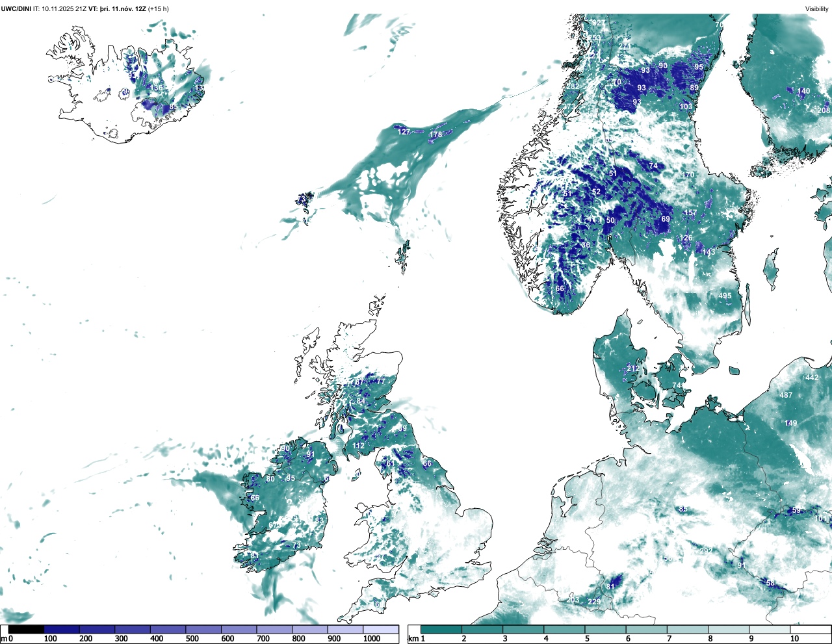Click the visibility value '157' in Sweden
The width and height of the screenshot is (832, 644).
point(690,213)
